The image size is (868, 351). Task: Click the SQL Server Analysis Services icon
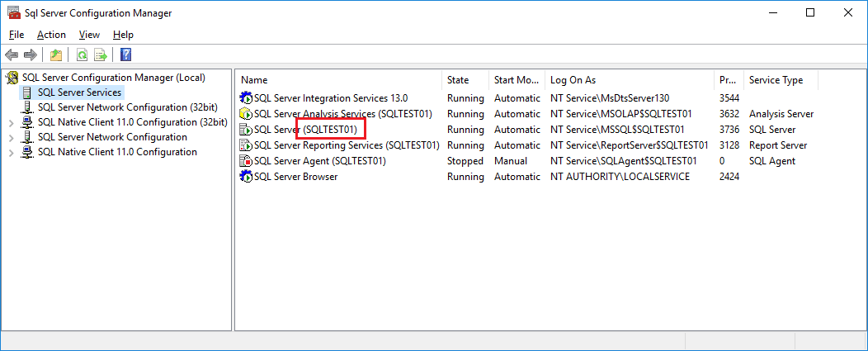245,114
